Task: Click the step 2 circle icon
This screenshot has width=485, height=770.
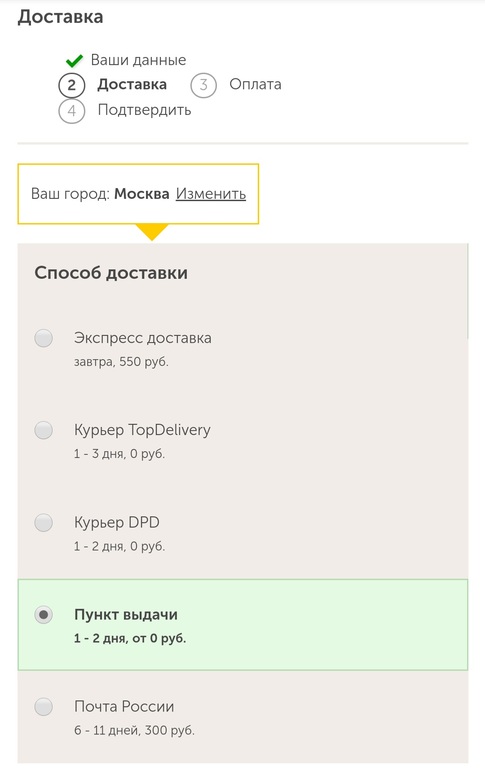Action: point(72,85)
